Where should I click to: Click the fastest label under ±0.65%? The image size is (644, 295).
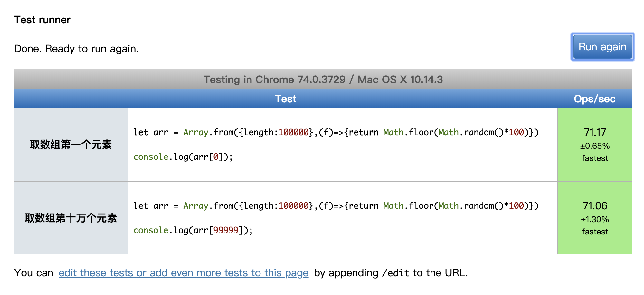pos(595,158)
